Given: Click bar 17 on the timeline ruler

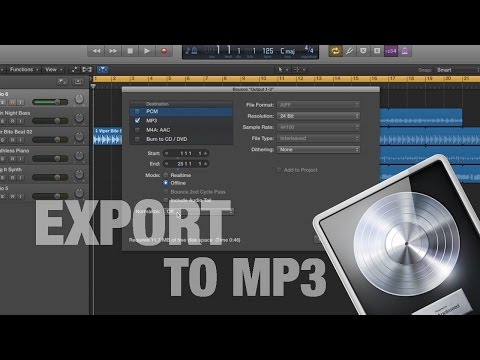Looking at the screenshot, I should pyautogui.click(x=393, y=79).
